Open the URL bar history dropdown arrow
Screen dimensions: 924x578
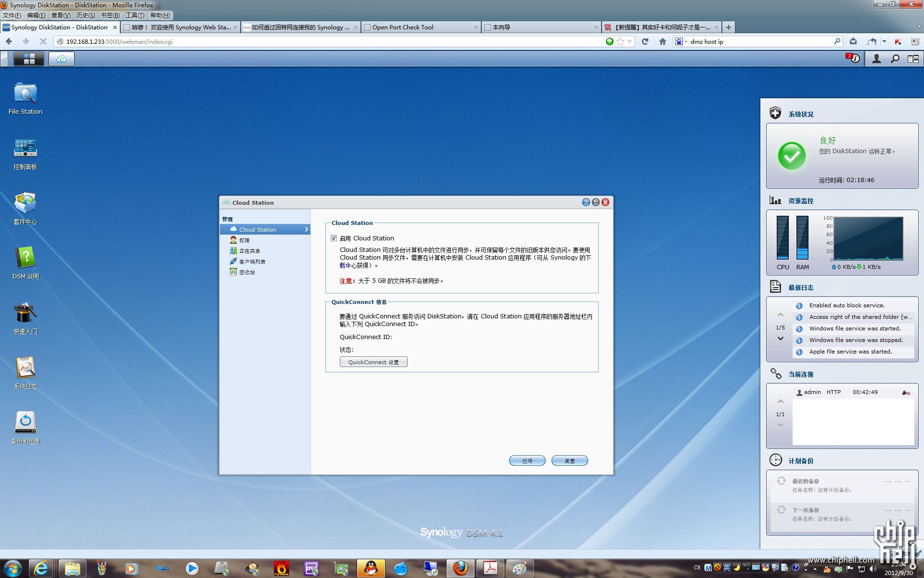[x=629, y=41]
